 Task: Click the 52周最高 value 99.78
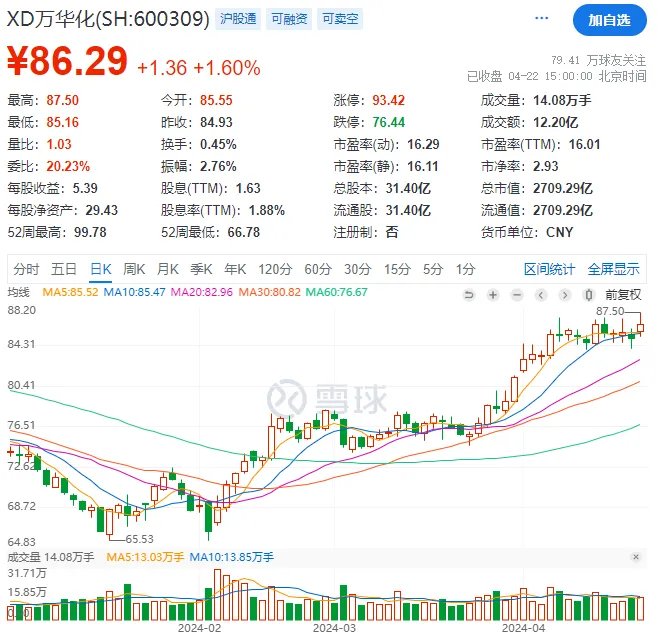90,232
